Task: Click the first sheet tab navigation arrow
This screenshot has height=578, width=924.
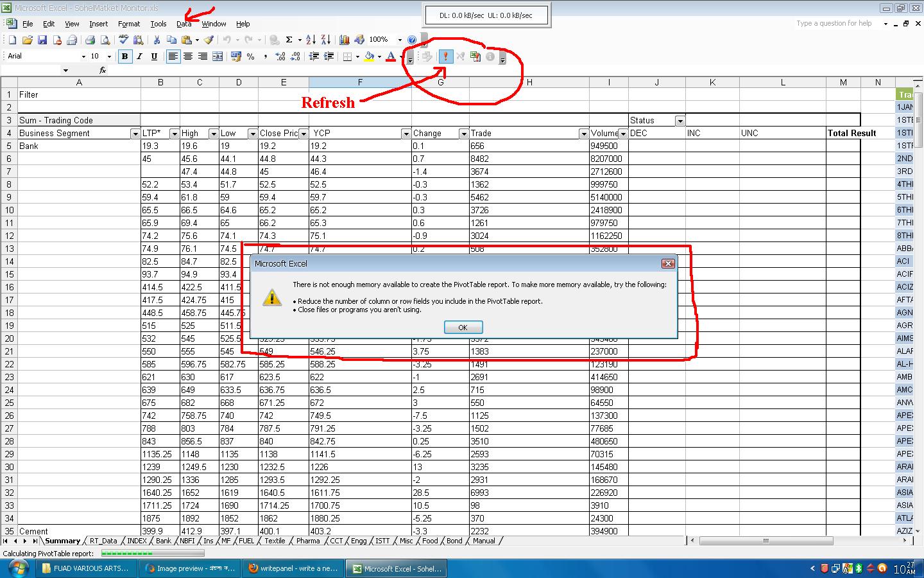Action: pos(6,541)
